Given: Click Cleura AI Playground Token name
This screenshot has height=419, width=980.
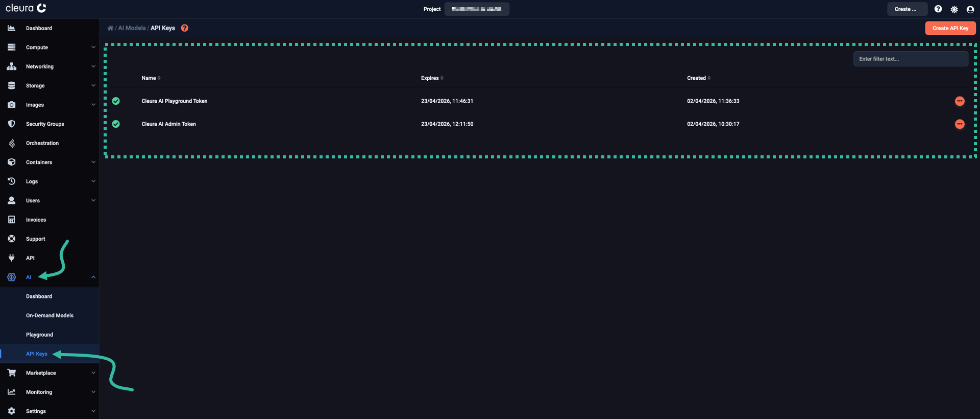Looking at the screenshot, I should pos(175,101).
